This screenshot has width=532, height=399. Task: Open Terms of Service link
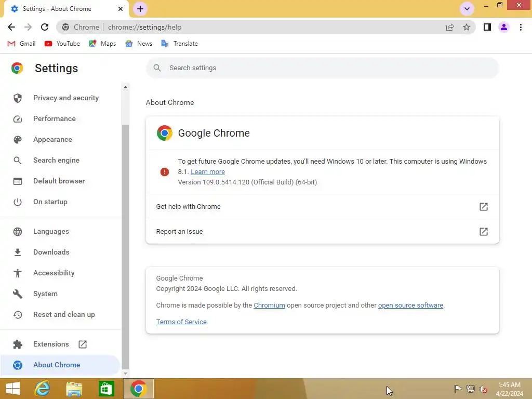tap(181, 322)
